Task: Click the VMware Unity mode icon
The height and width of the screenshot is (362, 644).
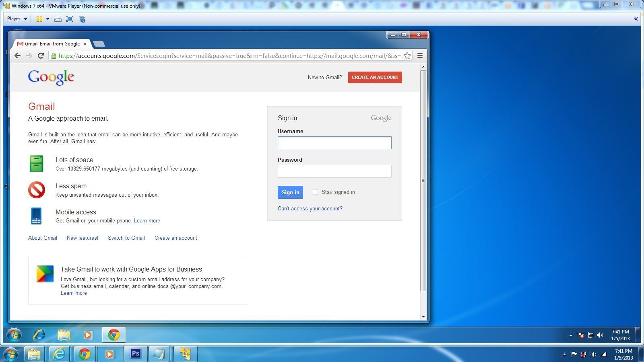Action: [x=82, y=19]
